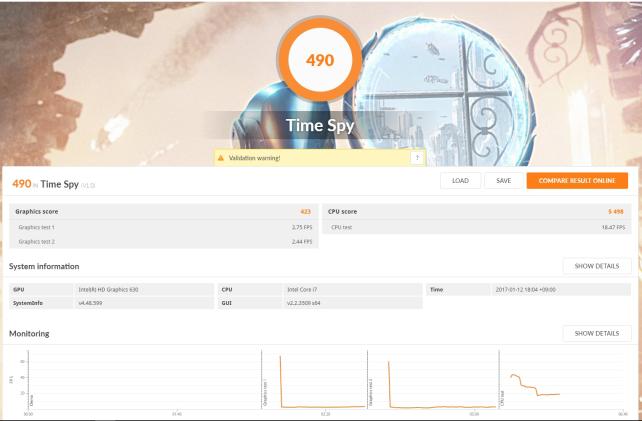The height and width of the screenshot is (421, 642).
Task: Click the Graphics score value 423
Action: pyautogui.click(x=305, y=212)
